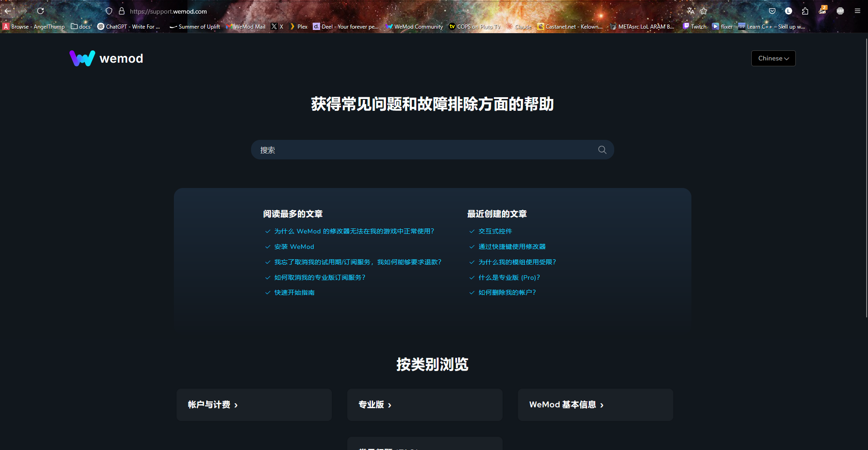This screenshot has height=450, width=868.
Task: Open the ChatGPT bookmark
Action: (x=129, y=27)
